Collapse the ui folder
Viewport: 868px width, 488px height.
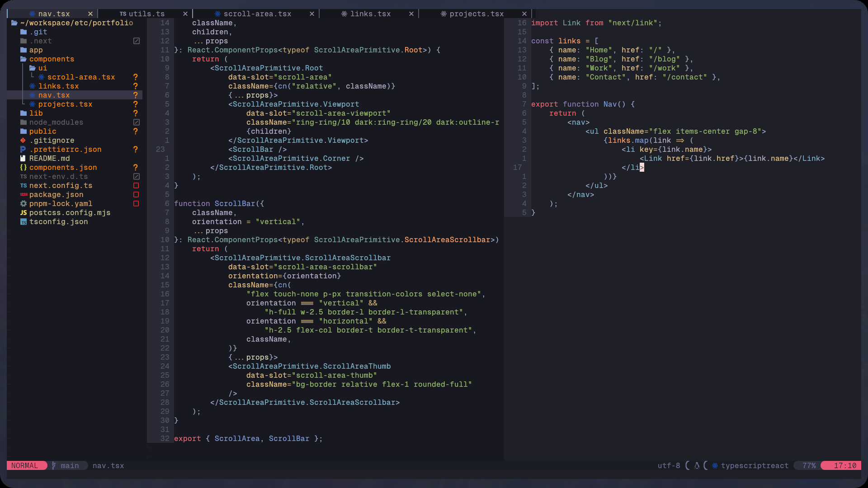click(38, 68)
